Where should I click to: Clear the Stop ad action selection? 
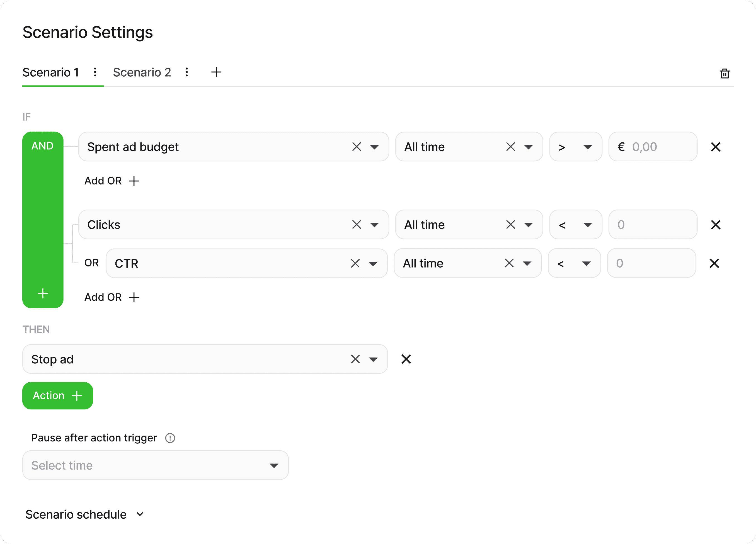tap(356, 359)
